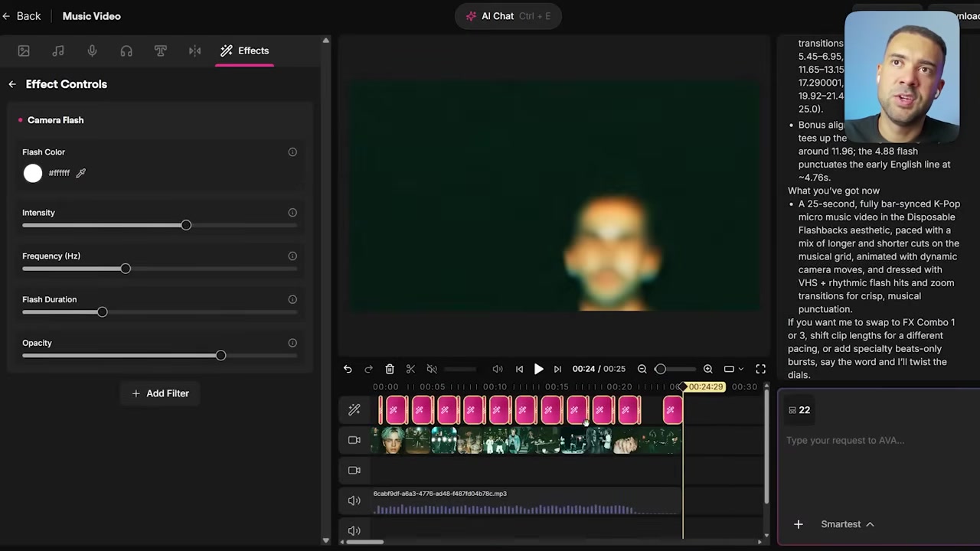Show info for Opacity

point(292,343)
